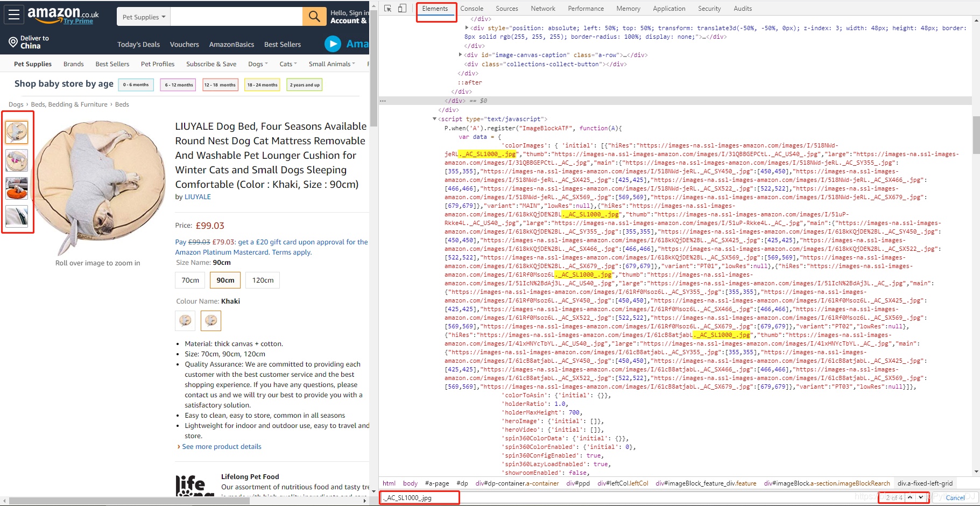The width and height of the screenshot is (980, 506).
Task: Choose the first colour swatch thumbnail
Action: (185, 320)
